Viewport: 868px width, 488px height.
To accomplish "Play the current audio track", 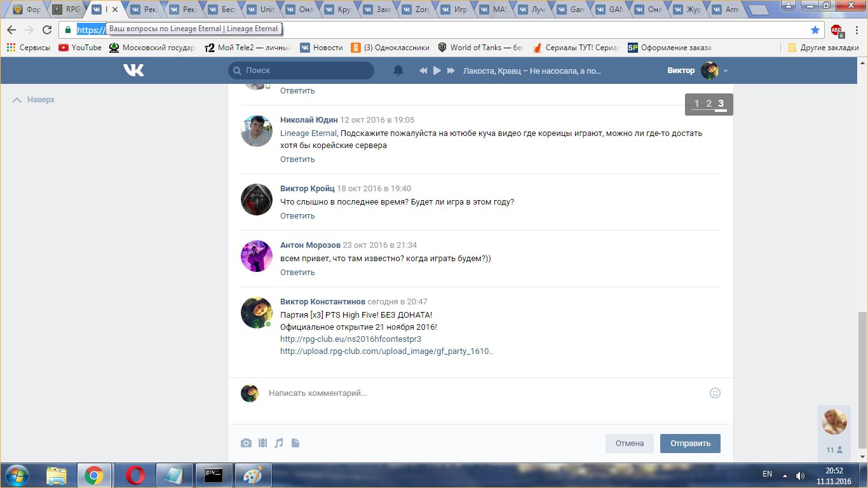I will tap(437, 71).
